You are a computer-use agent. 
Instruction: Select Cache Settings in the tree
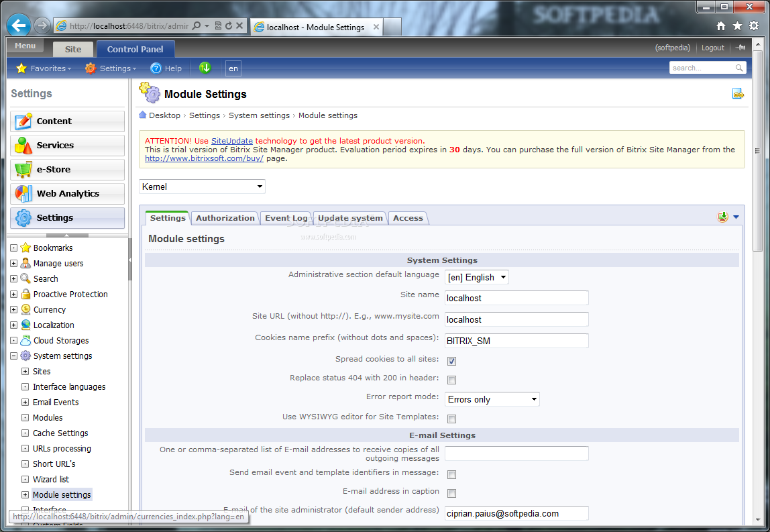point(60,433)
